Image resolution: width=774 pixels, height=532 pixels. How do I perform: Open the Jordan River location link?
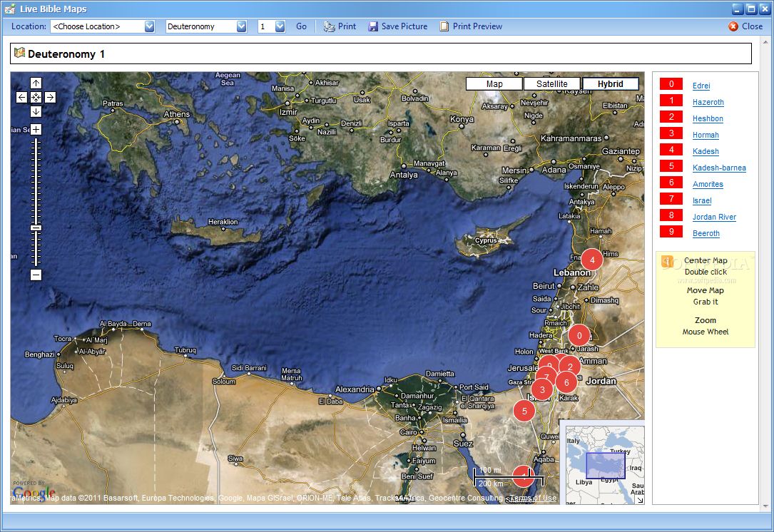714,217
